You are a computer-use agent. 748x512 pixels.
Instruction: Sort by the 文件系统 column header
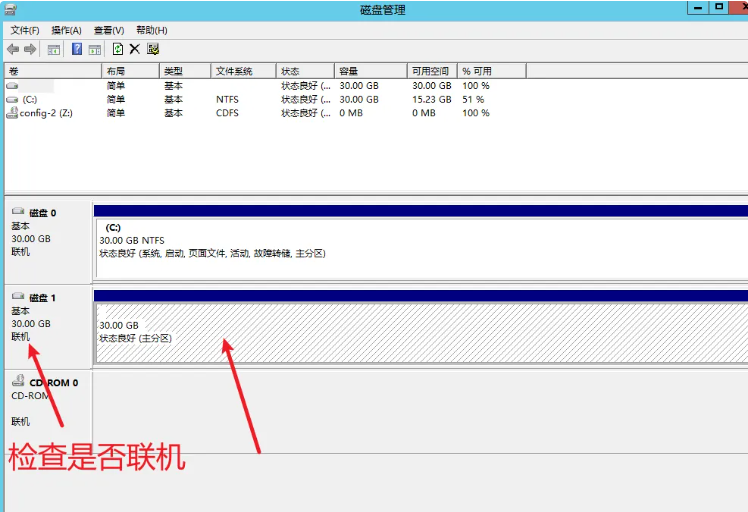pyautogui.click(x=243, y=71)
